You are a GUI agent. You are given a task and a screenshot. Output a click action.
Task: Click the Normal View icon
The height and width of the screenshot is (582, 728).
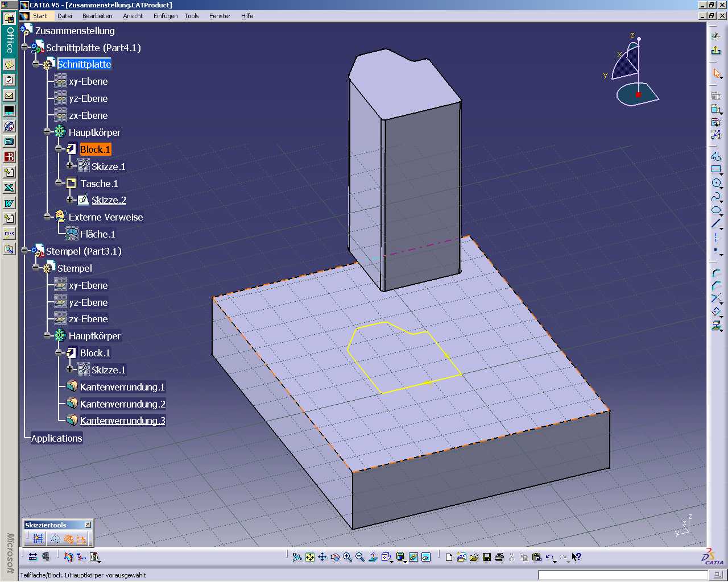[373, 557]
